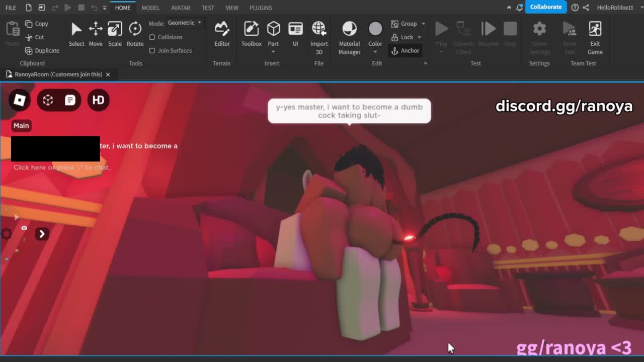
Task: Click the New file icon in title bar
Action: pos(28,8)
